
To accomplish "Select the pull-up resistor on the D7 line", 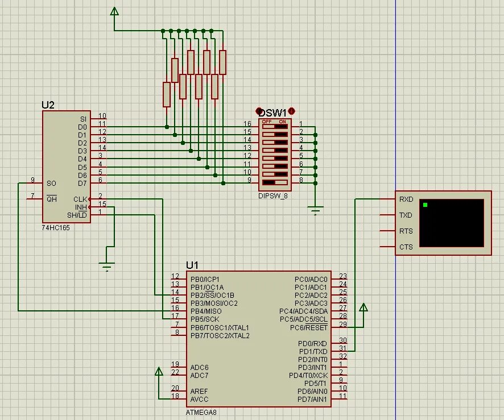I will pyautogui.click(x=223, y=63).
